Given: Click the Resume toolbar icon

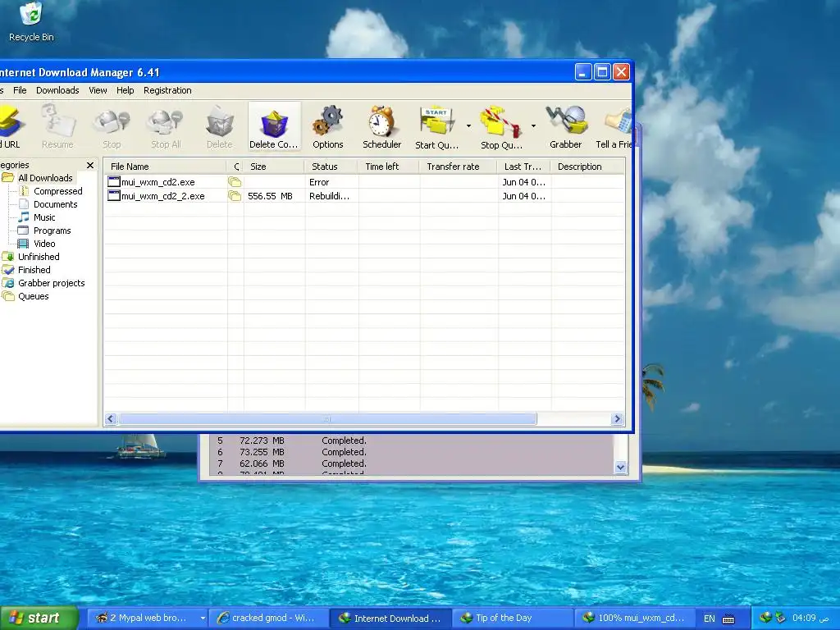Looking at the screenshot, I should [x=57, y=126].
